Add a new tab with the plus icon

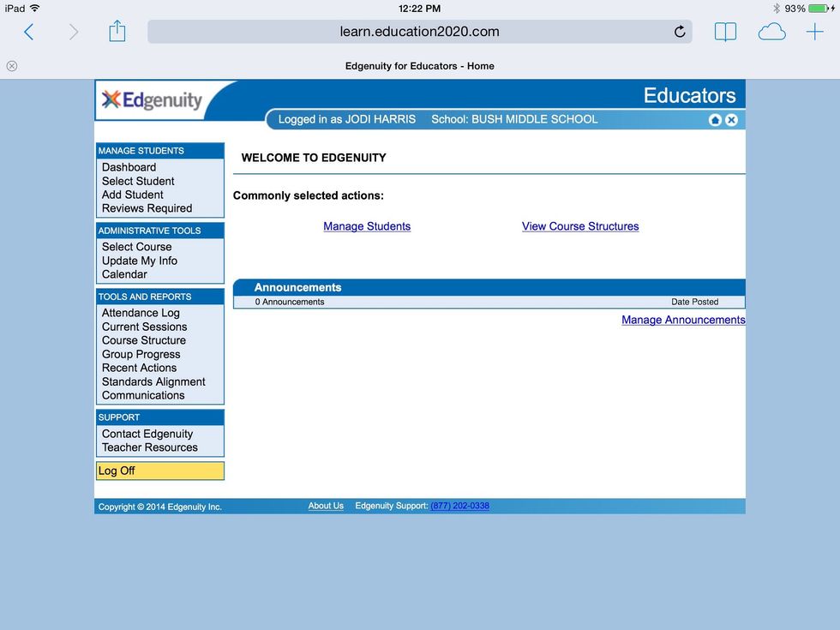click(814, 33)
